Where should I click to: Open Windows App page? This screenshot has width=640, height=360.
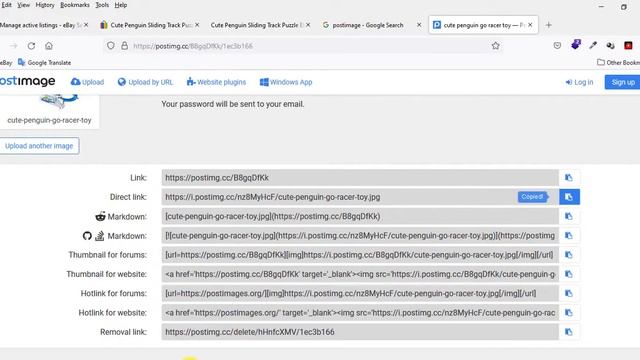[x=286, y=82]
